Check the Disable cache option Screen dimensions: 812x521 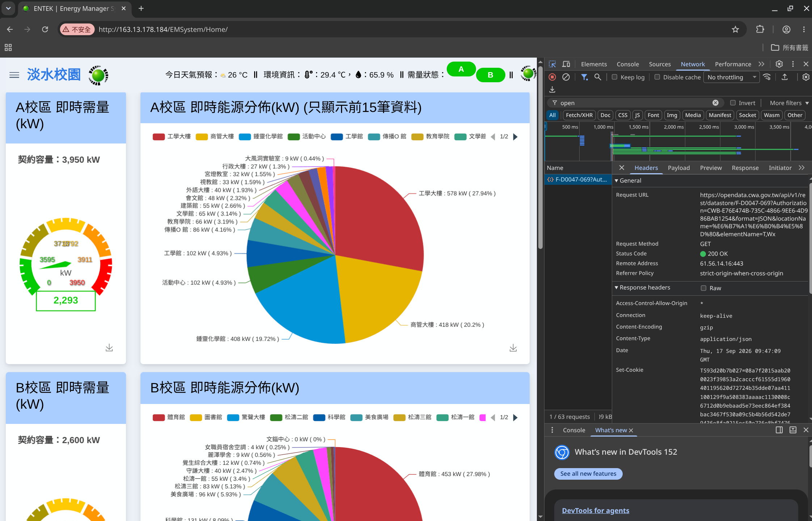[657, 77]
